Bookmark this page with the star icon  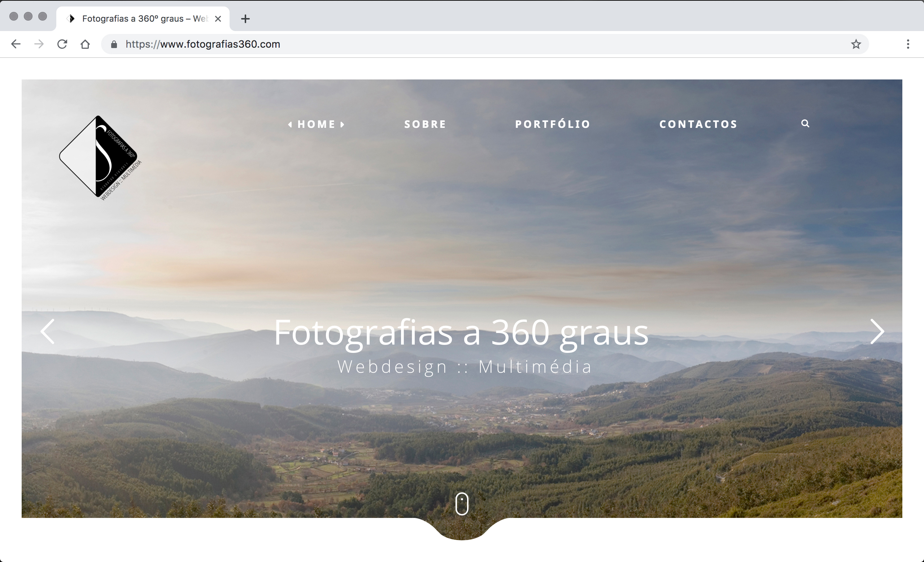click(x=856, y=44)
